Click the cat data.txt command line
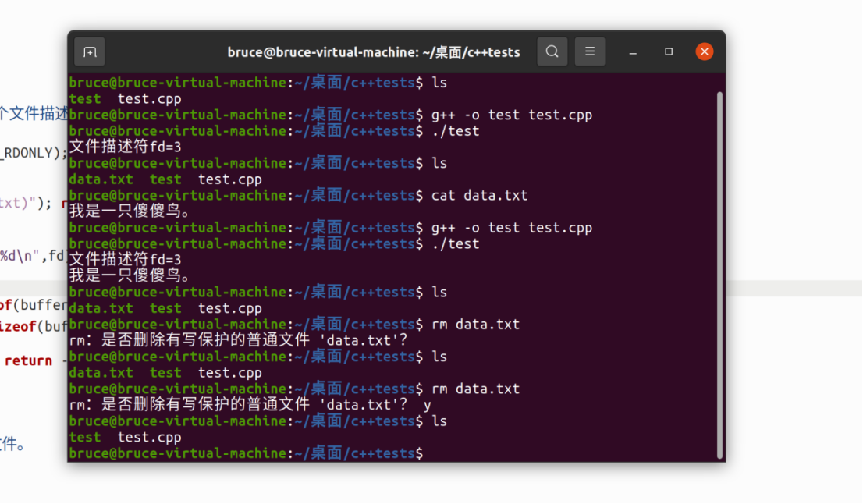Viewport: 863px width, 504px height. (x=479, y=195)
